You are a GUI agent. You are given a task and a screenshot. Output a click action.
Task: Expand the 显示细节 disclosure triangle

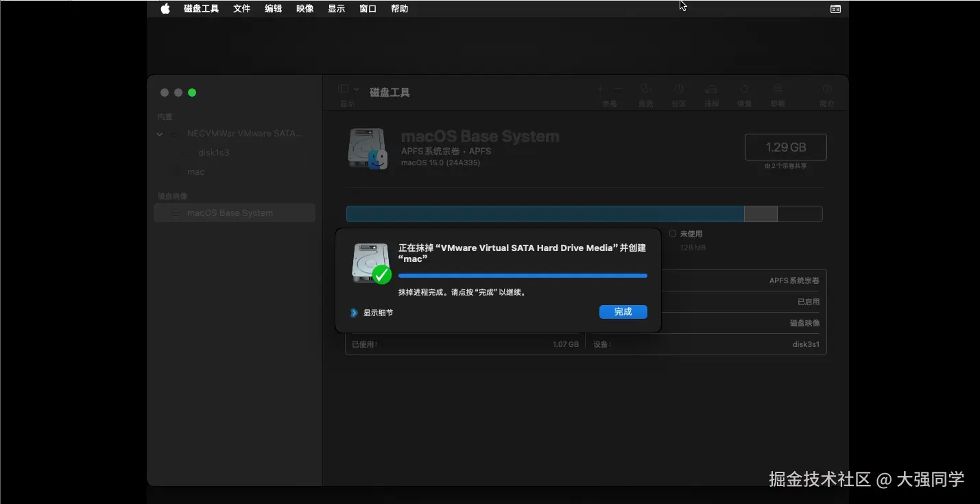(x=354, y=313)
